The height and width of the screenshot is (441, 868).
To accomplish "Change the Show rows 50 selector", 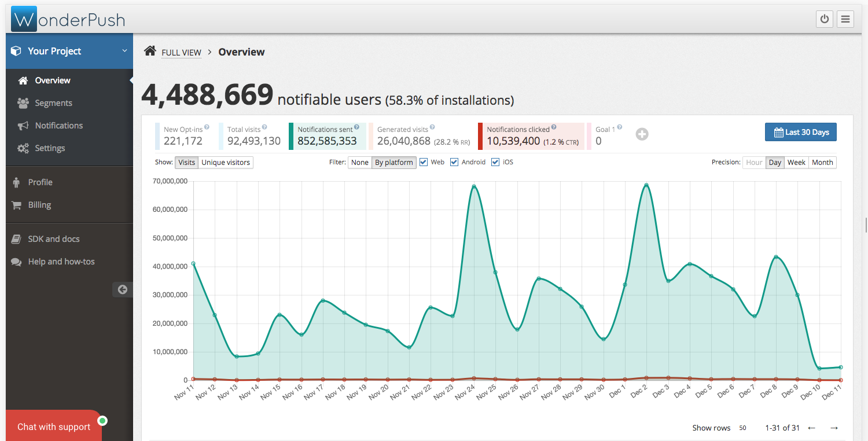I will [x=742, y=428].
